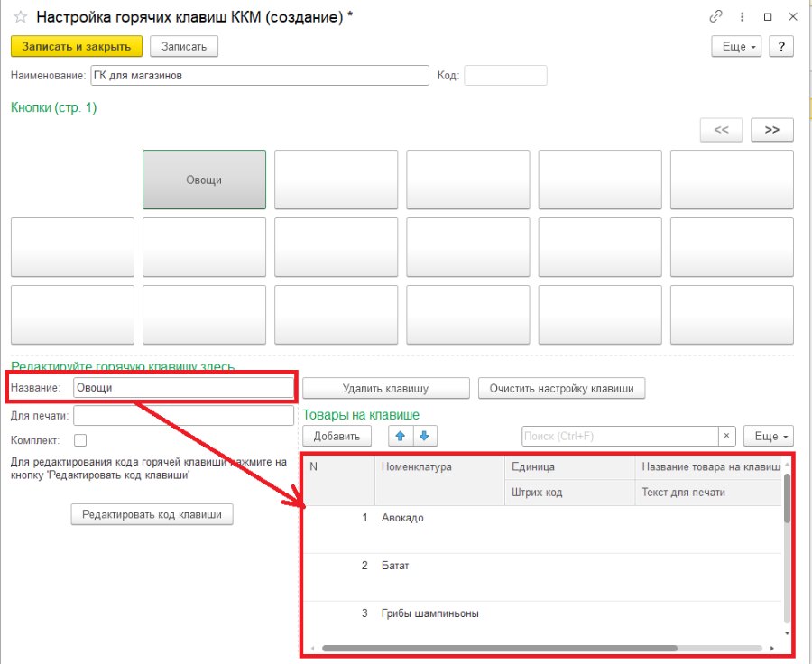Click the Название товара на клавише header
Screen dimensions: 812x664
[708, 467]
